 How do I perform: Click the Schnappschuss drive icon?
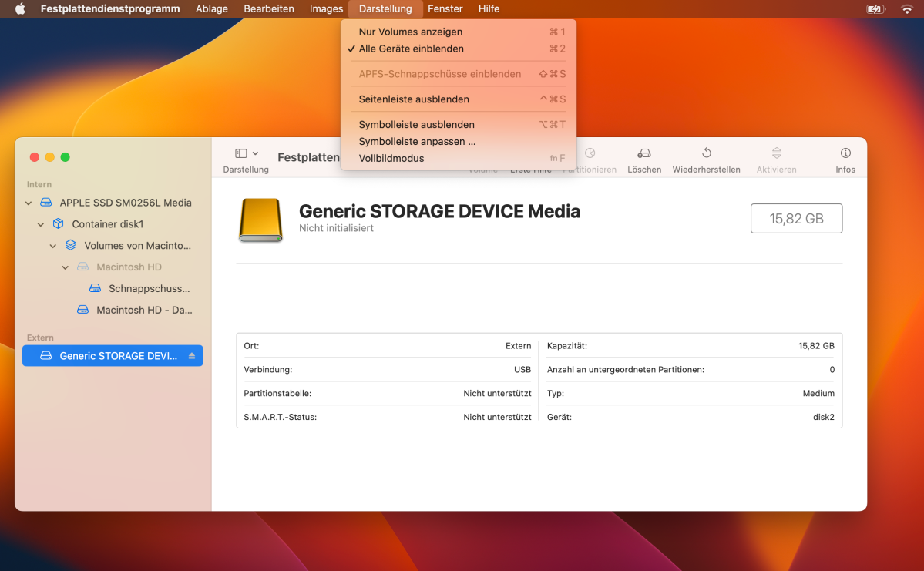point(95,288)
